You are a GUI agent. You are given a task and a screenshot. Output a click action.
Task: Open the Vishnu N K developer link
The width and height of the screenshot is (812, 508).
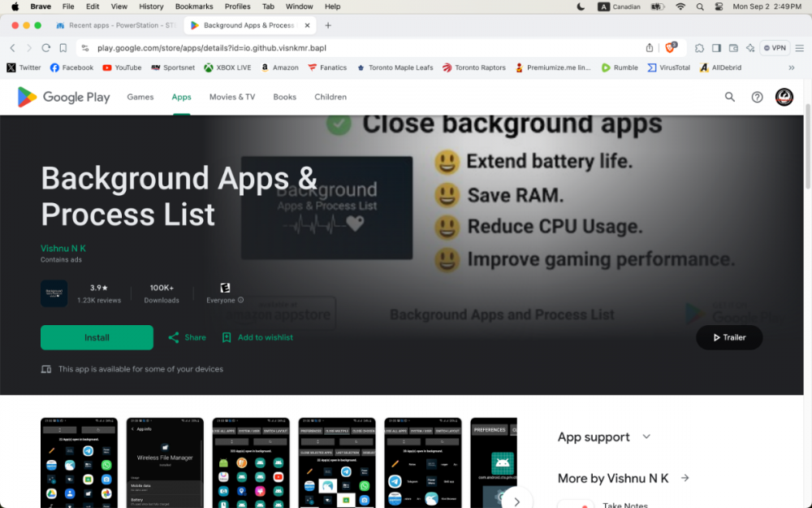click(x=63, y=248)
